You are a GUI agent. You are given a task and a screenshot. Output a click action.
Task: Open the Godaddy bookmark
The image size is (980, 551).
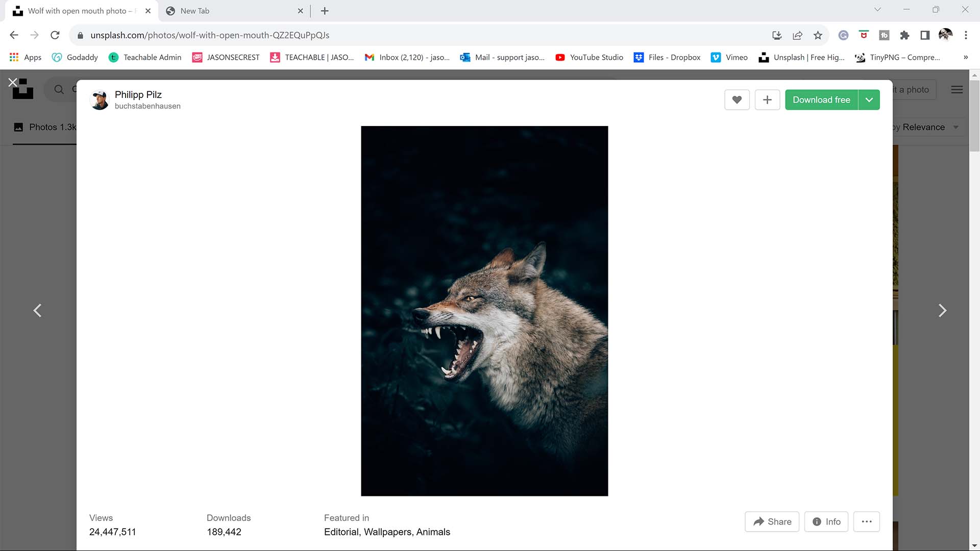[75, 58]
